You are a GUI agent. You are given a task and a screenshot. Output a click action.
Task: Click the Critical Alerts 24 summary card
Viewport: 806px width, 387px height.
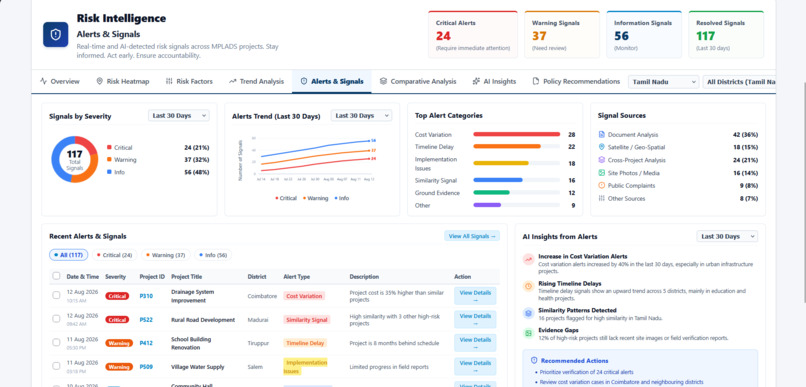pyautogui.click(x=472, y=34)
